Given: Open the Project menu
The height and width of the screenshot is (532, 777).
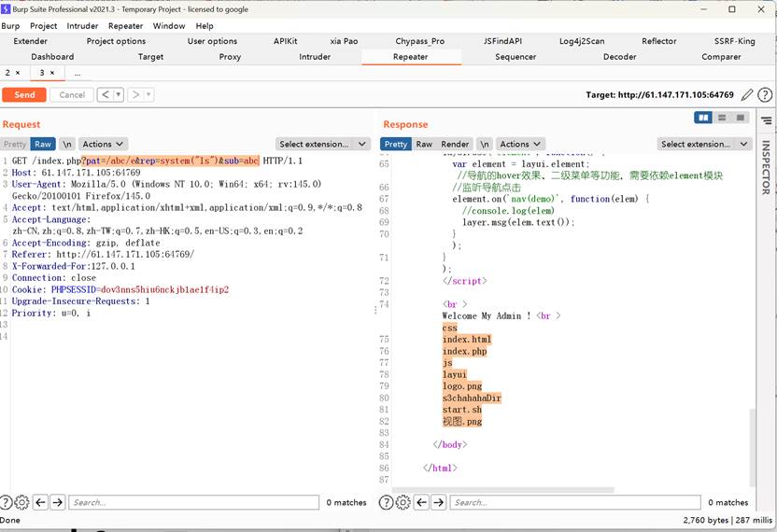Looking at the screenshot, I should 44,26.
